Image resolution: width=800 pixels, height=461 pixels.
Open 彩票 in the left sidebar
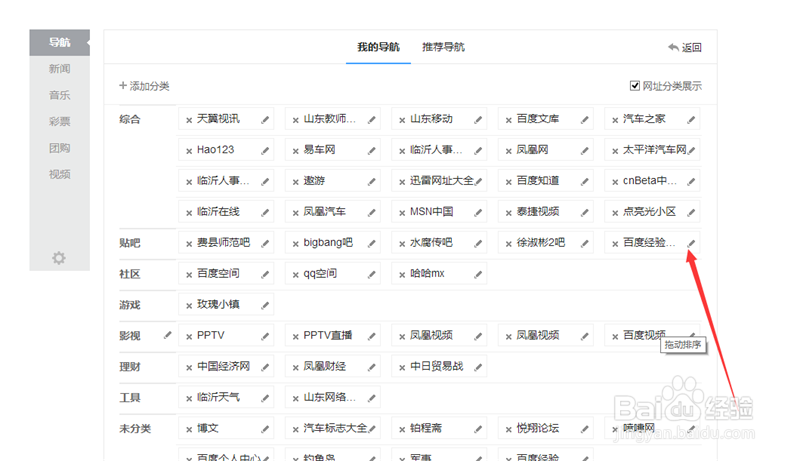click(x=60, y=121)
